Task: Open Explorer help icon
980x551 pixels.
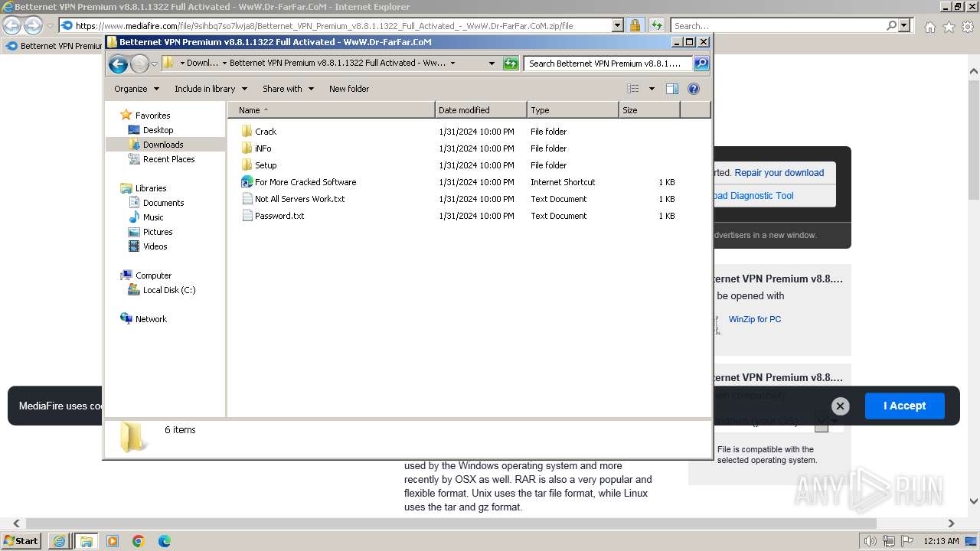Action: click(694, 89)
